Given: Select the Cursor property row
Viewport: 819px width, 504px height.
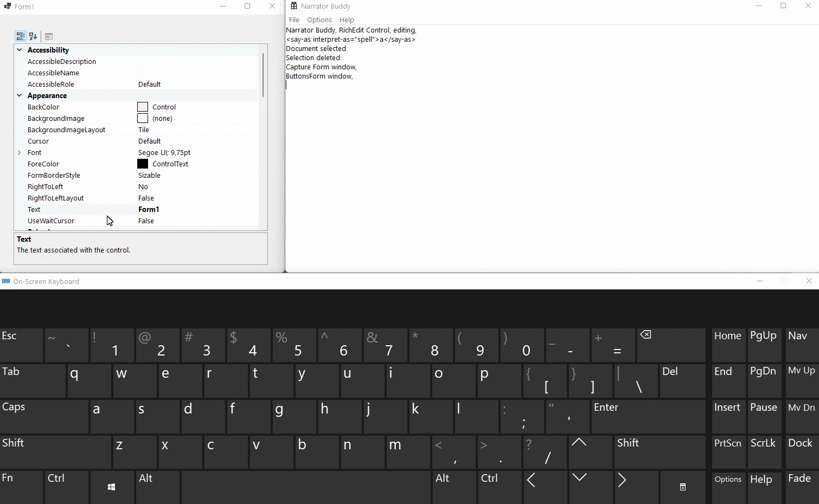Looking at the screenshot, I should tap(137, 141).
